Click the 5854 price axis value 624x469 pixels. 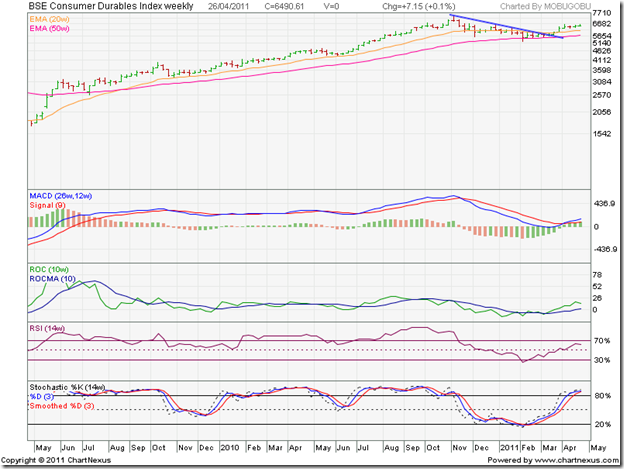coord(602,36)
